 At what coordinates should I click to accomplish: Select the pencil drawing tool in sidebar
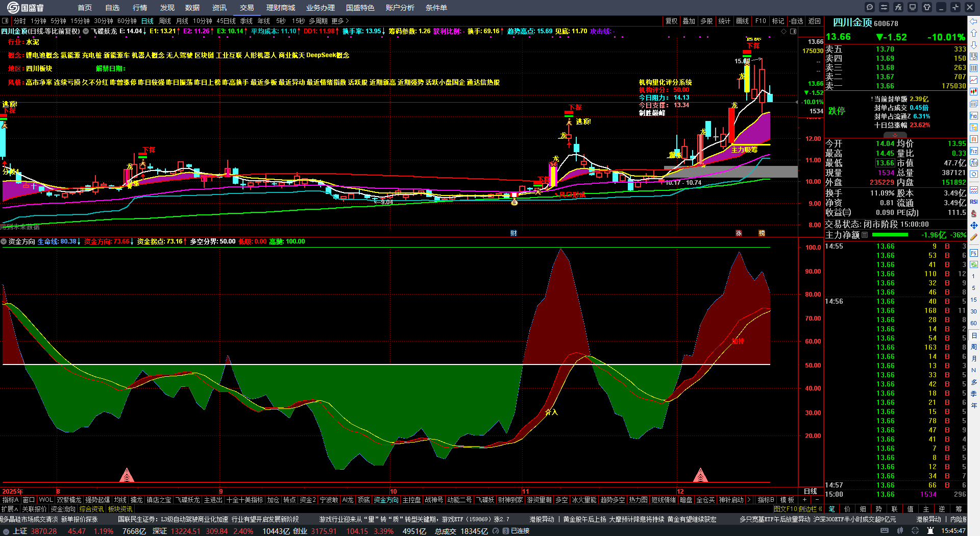pos(974,237)
